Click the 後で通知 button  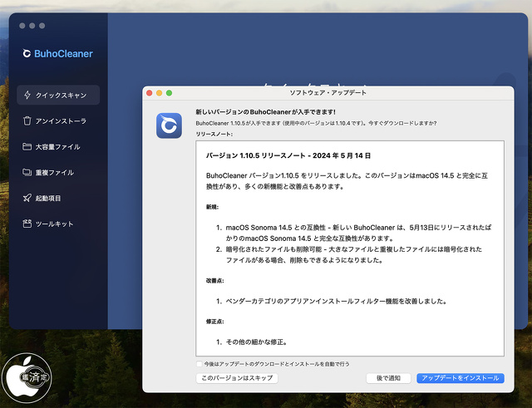point(388,378)
